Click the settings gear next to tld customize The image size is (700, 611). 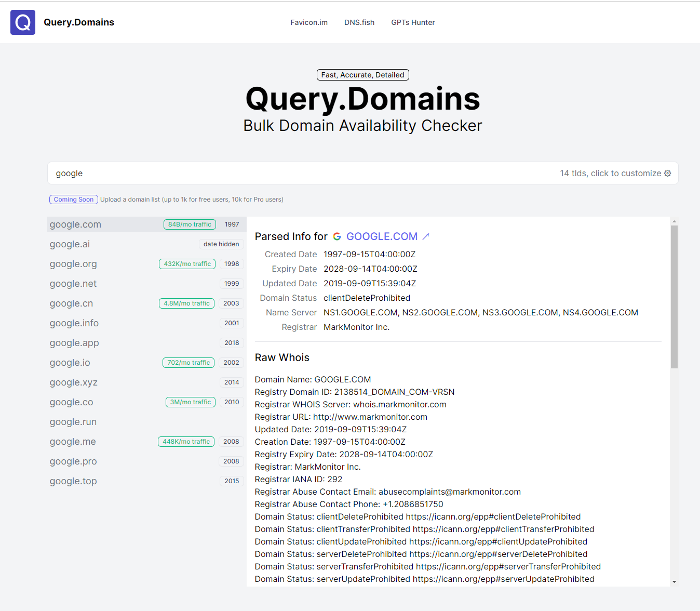click(668, 173)
